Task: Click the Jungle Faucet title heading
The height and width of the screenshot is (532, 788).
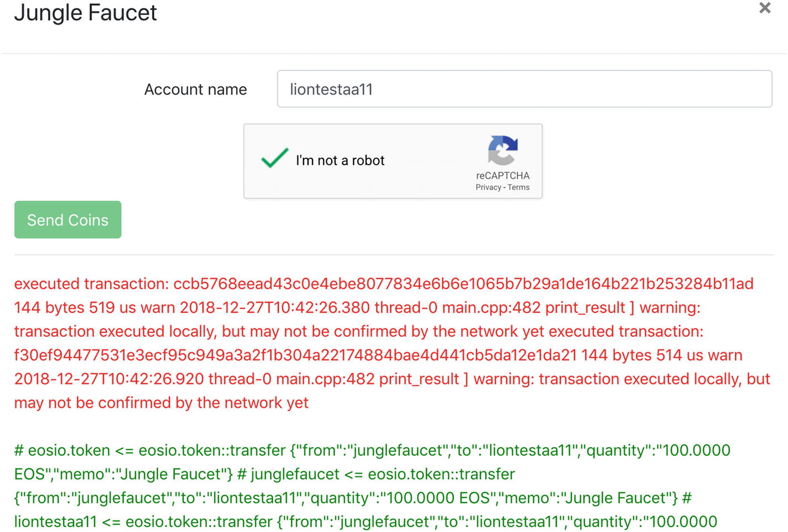Action: [86, 12]
